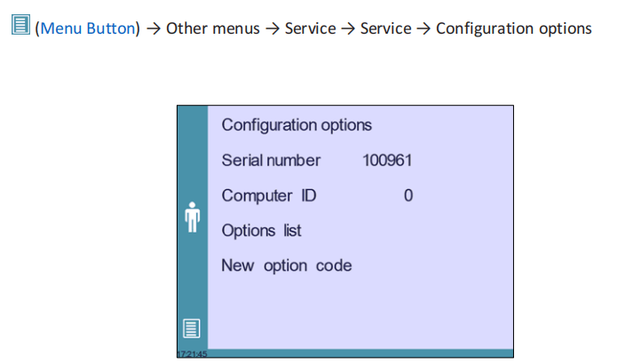The width and height of the screenshot is (641, 364).
Task: Click arrow after Menu Button text
Action: coord(153,28)
